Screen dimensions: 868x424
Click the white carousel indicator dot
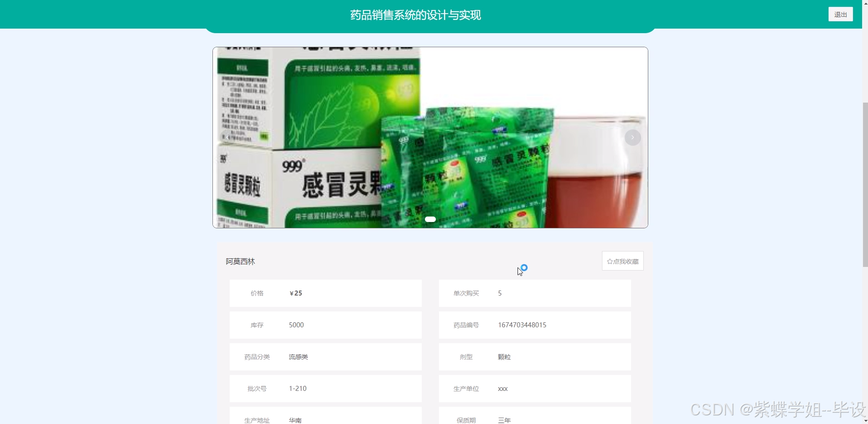[x=430, y=219]
